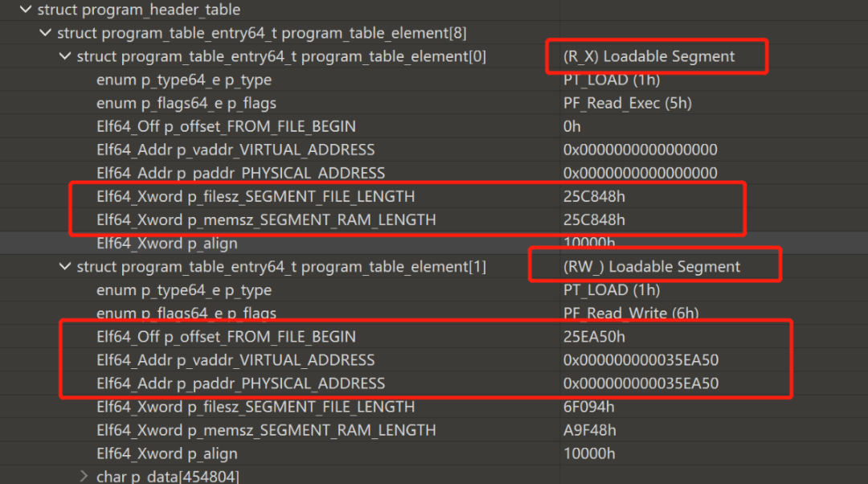Select p_filesz SEGMENT_FILE_LENGTH row valued 25C848h
This screenshot has height=484, width=868.
tap(256, 196)
